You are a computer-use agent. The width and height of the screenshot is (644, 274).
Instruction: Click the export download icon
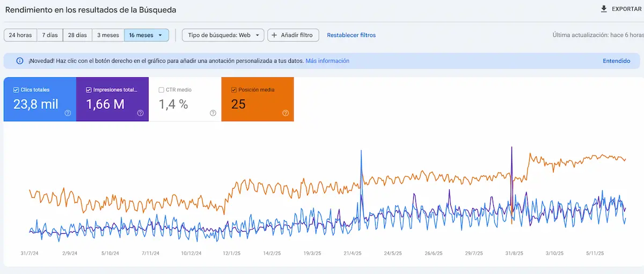tap(604, 9)
